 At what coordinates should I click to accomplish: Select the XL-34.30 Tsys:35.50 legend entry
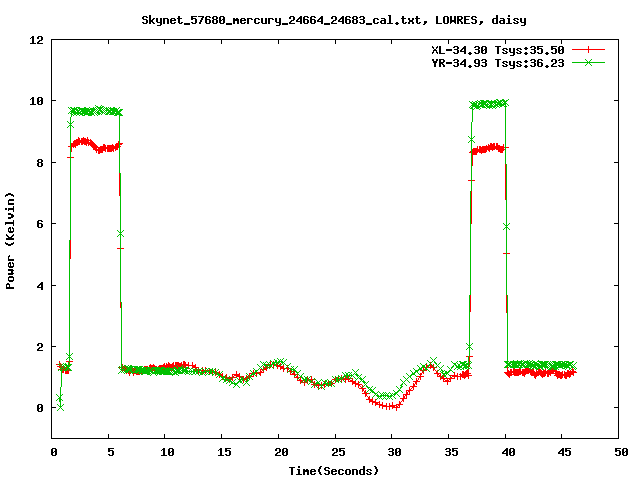tap(498, 50)
